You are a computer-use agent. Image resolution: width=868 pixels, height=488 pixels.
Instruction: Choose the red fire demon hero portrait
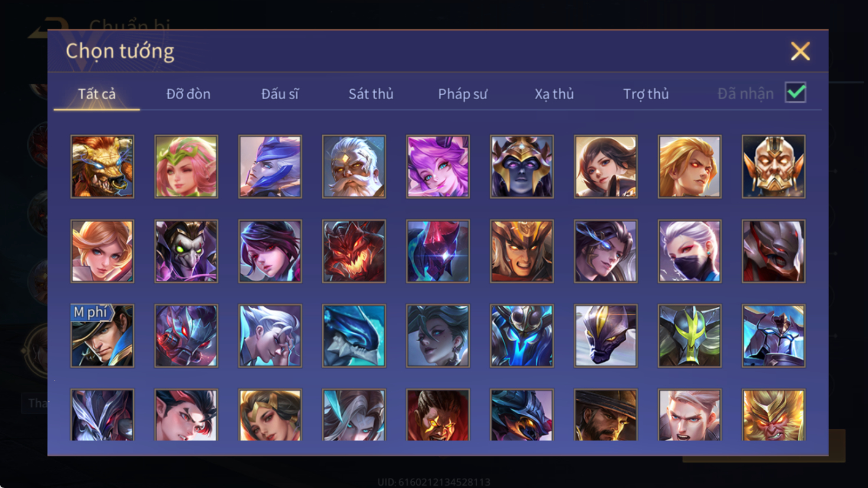click(x=354, y=251)
